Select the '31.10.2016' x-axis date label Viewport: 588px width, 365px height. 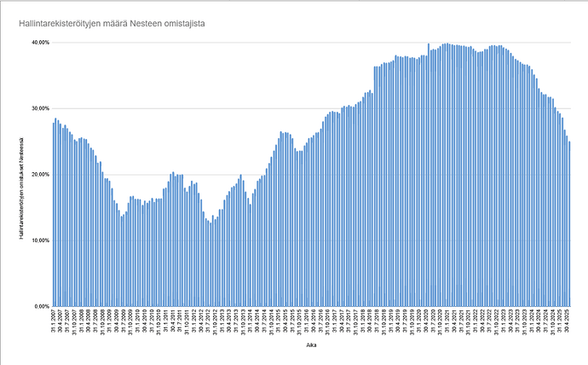(328, 322)
